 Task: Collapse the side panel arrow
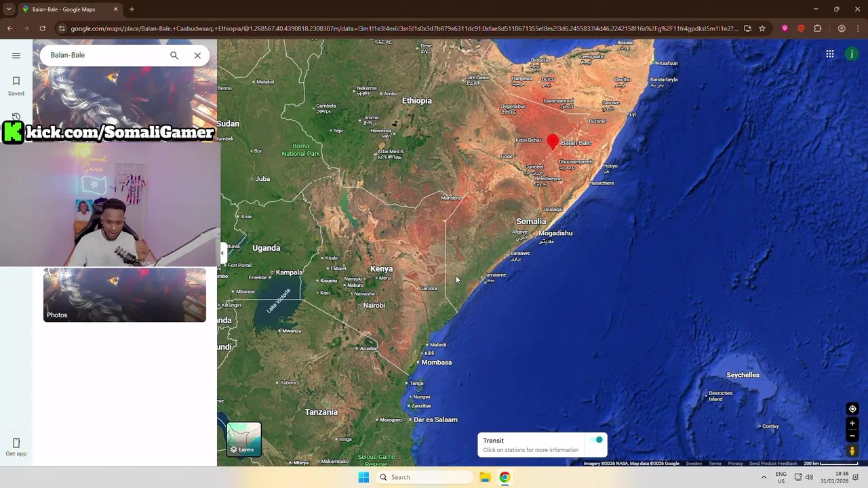[x=222, y=253]
